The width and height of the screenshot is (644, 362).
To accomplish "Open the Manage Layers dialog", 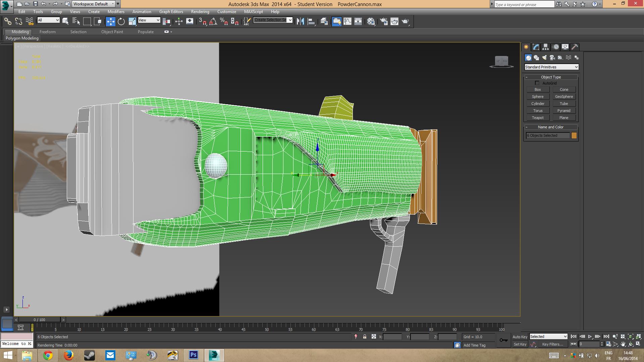I will pyautogui.click(x=324, y=21).
